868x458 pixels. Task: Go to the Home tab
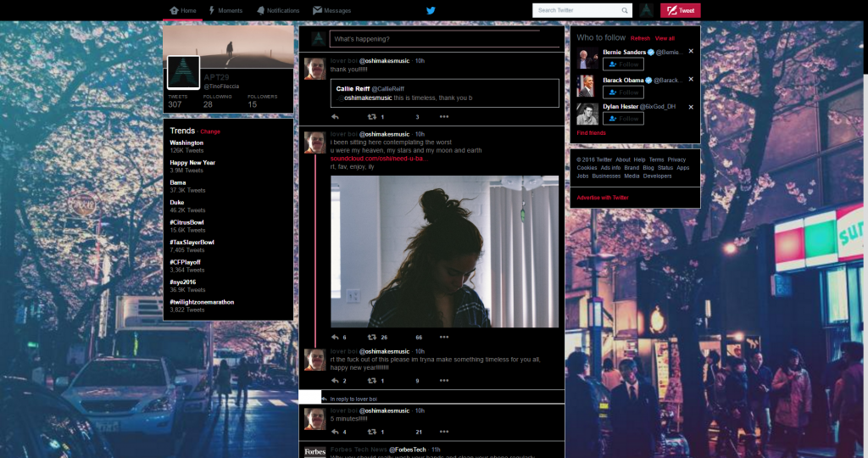point(183,10)
